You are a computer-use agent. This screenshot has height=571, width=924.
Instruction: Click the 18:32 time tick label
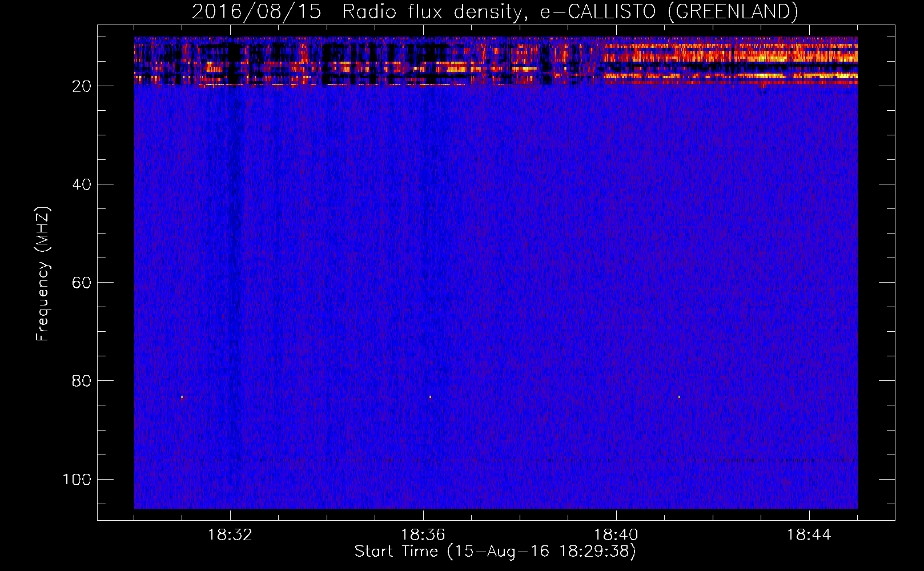(x=230, y=535)
